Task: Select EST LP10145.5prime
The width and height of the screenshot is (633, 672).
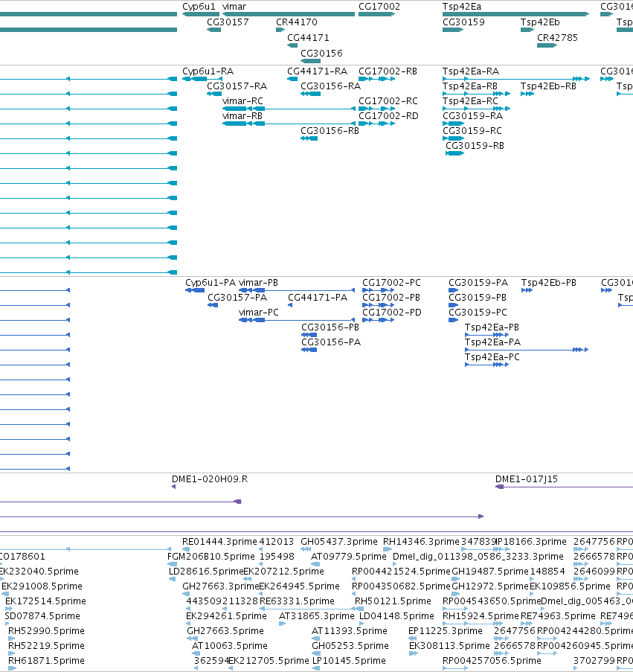Action: point(349,661)
